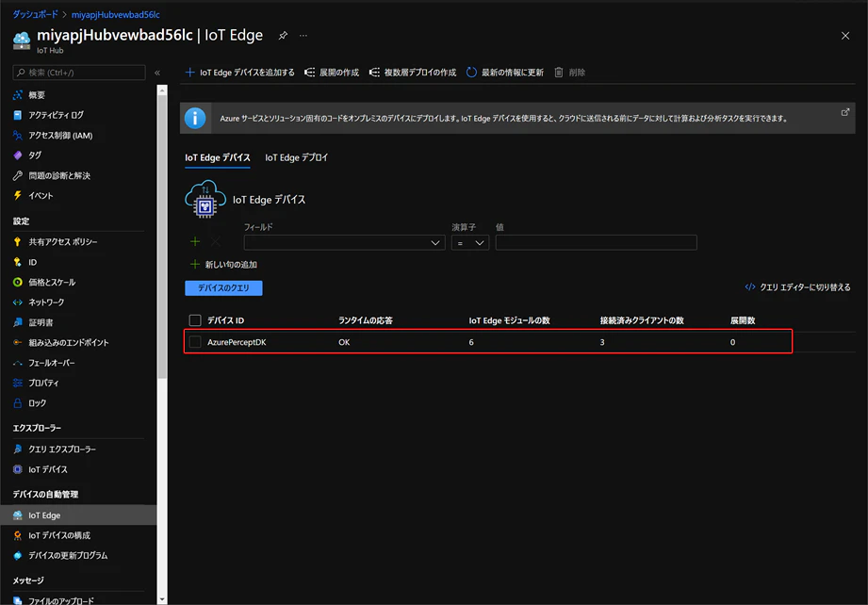This screenshot has width=868, height=605.
Task: Click クエリ エディターに切り替える link
Action: pos(797,287)
